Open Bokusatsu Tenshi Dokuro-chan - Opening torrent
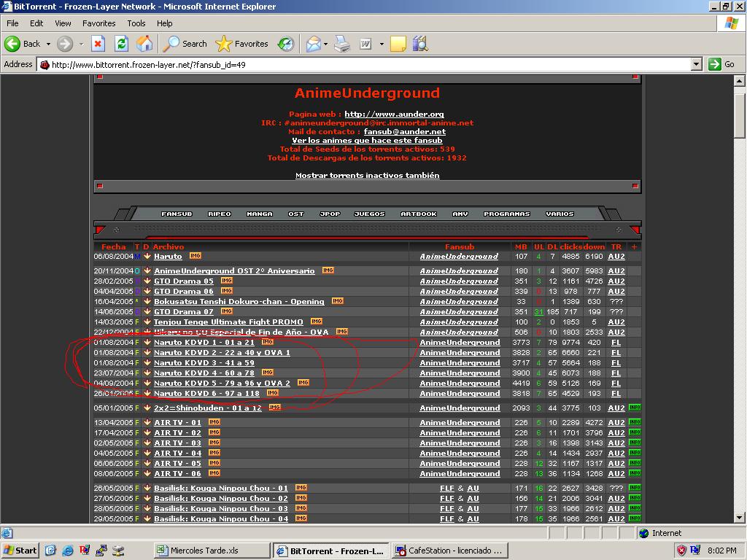This screenshot has height=560, width=747. pyautogui.click(x=239, y=301)
